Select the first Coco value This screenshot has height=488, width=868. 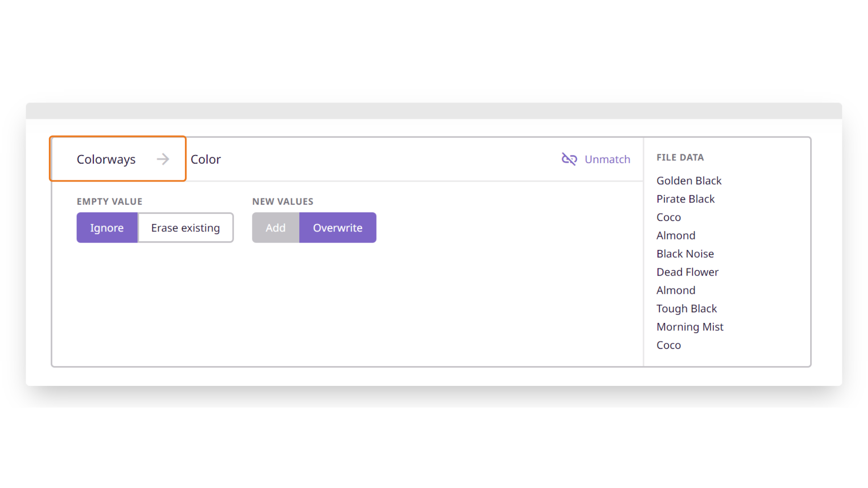point(669,217)
